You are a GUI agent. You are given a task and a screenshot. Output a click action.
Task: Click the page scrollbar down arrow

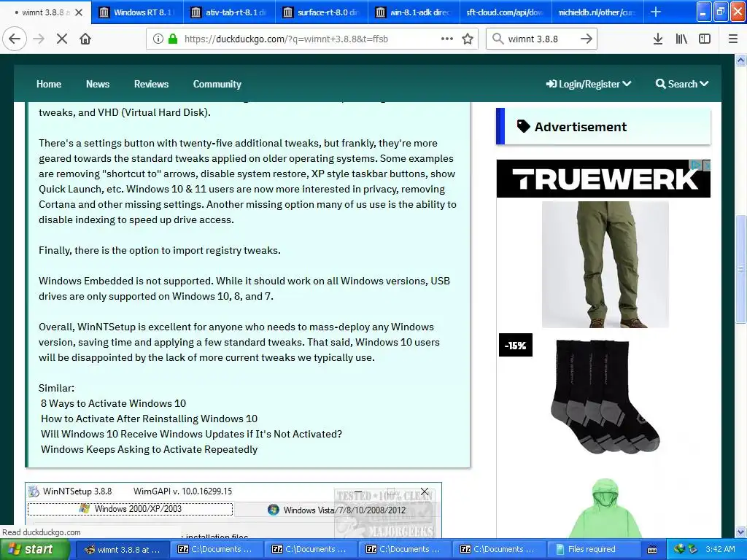[x=740, y=532]
